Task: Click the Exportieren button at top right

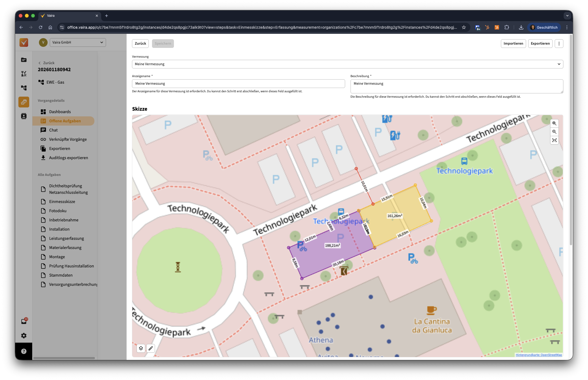Action: (x=540, y=44)
